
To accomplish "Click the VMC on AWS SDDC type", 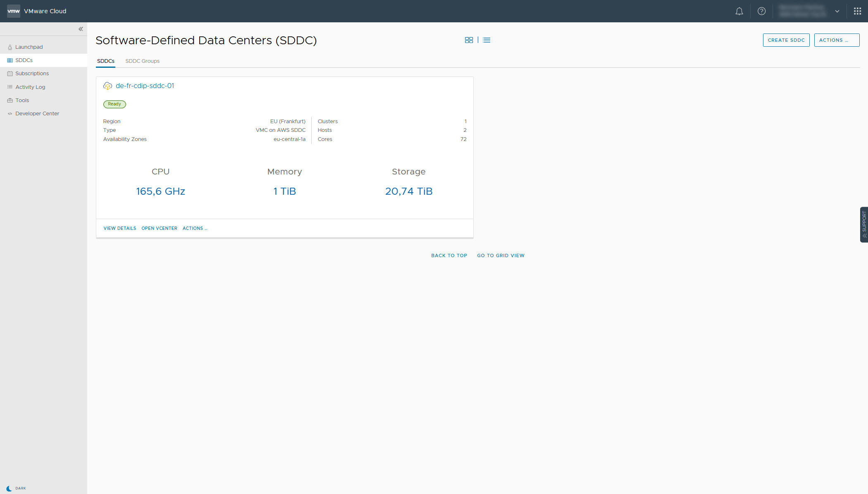I will pyautogui.click(x=281, y=130).
